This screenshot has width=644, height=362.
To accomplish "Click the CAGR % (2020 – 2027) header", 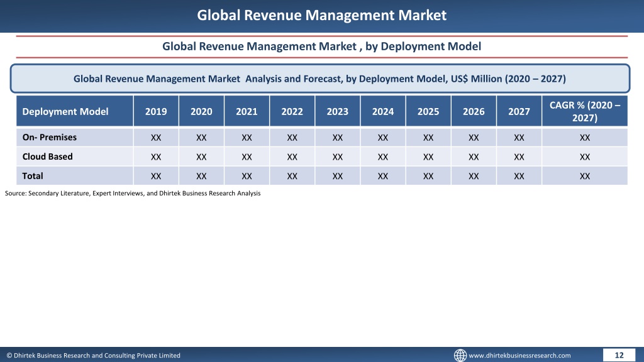I will coord(585,111).
